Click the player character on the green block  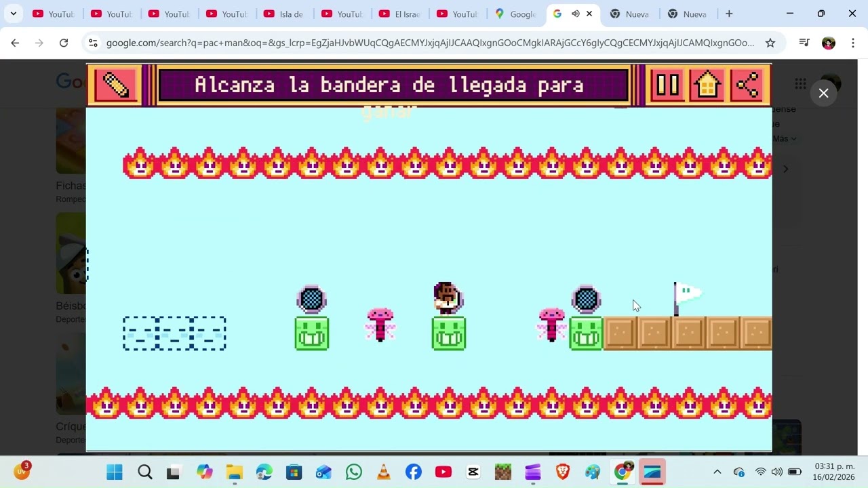tap(448, 299)
